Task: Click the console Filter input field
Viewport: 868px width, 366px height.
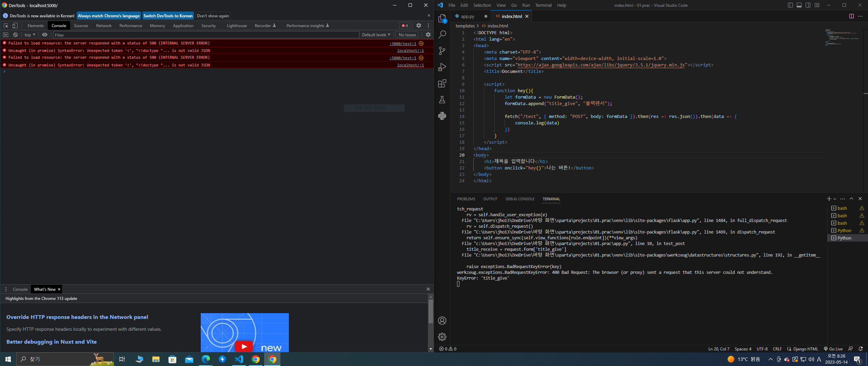Action: click(206, 35)
